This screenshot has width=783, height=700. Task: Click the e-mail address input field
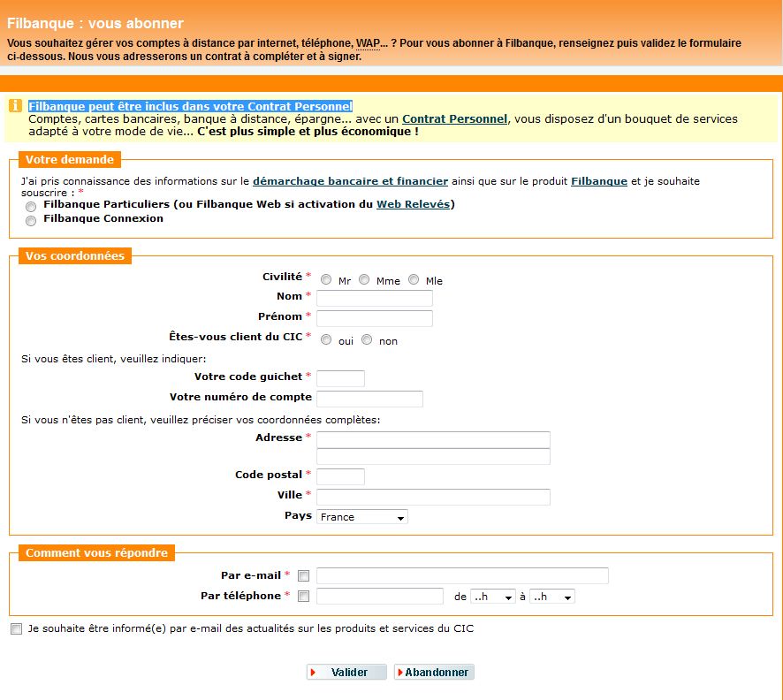[x=462, y=575]
